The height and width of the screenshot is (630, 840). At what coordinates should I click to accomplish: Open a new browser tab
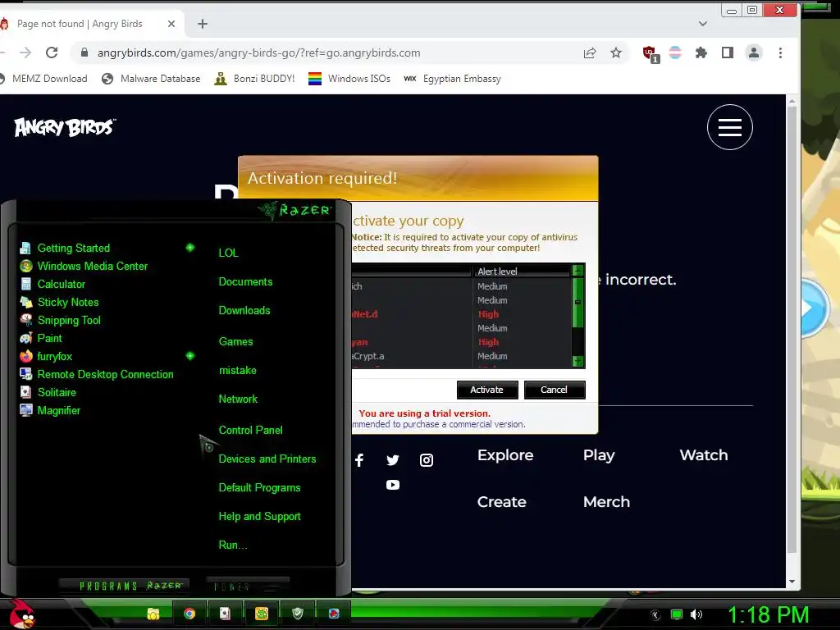point(203,24)
